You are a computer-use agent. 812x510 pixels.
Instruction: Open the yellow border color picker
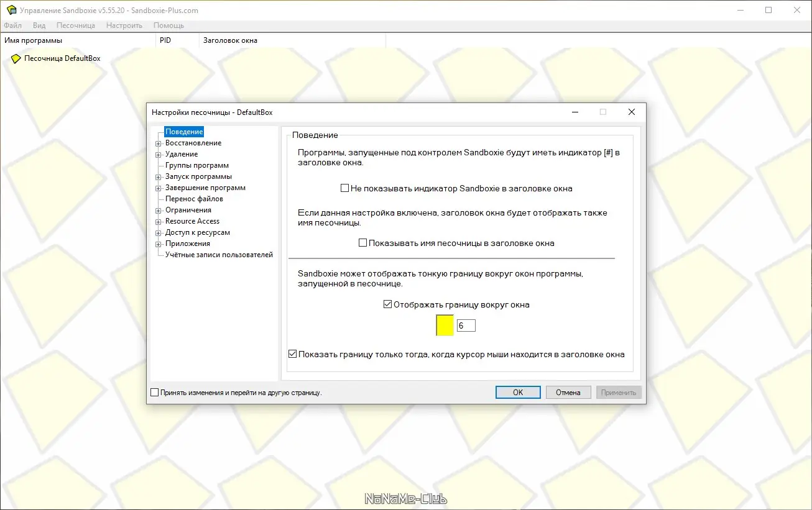[445, 325]
